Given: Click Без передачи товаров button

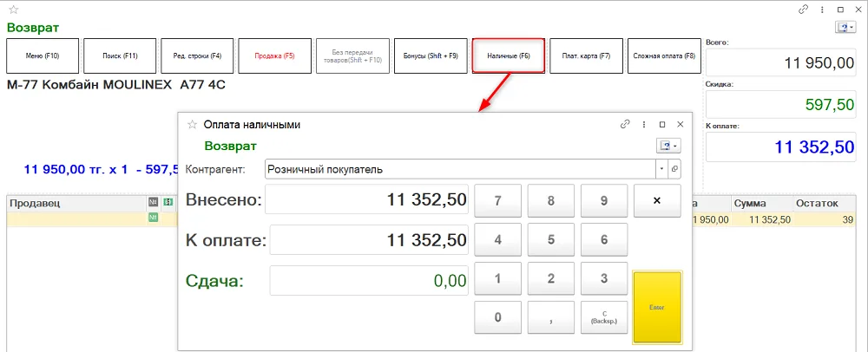Looking at the screenshot, I should (353, 55).
